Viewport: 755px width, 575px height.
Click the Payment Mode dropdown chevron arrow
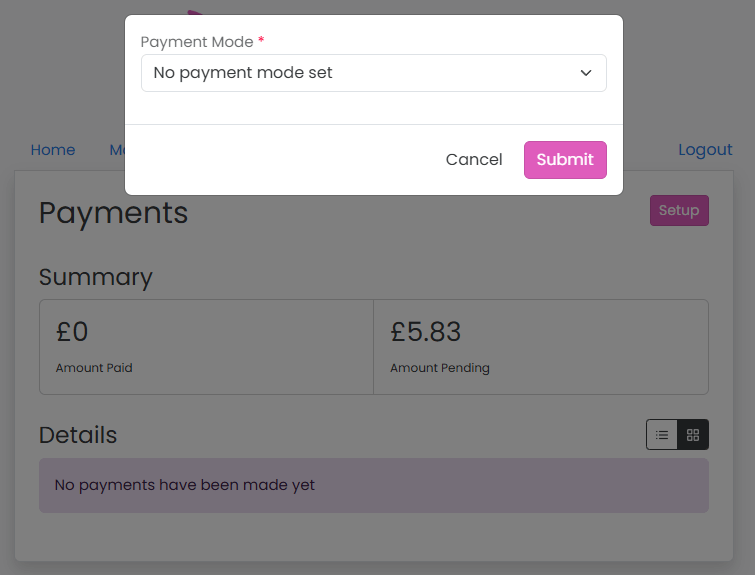point(586,73)
